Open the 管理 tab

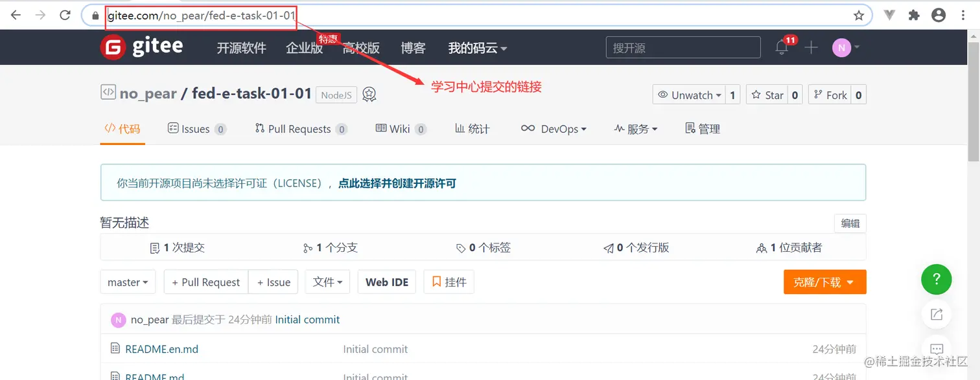[x=703, y=129]
